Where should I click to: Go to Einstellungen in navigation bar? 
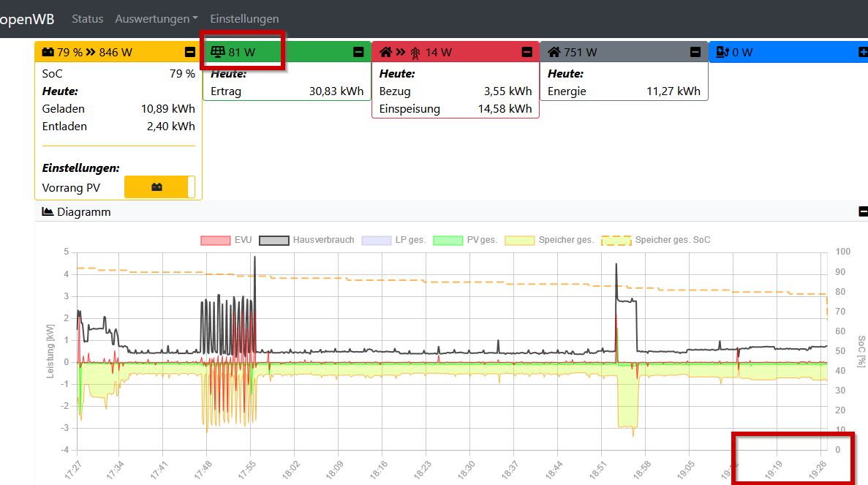244,18
